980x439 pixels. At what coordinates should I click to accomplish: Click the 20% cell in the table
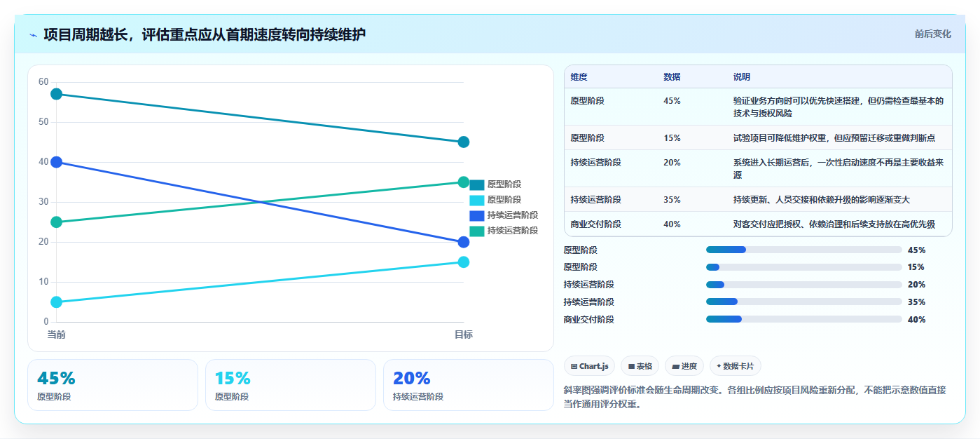(x=672, y=163)
